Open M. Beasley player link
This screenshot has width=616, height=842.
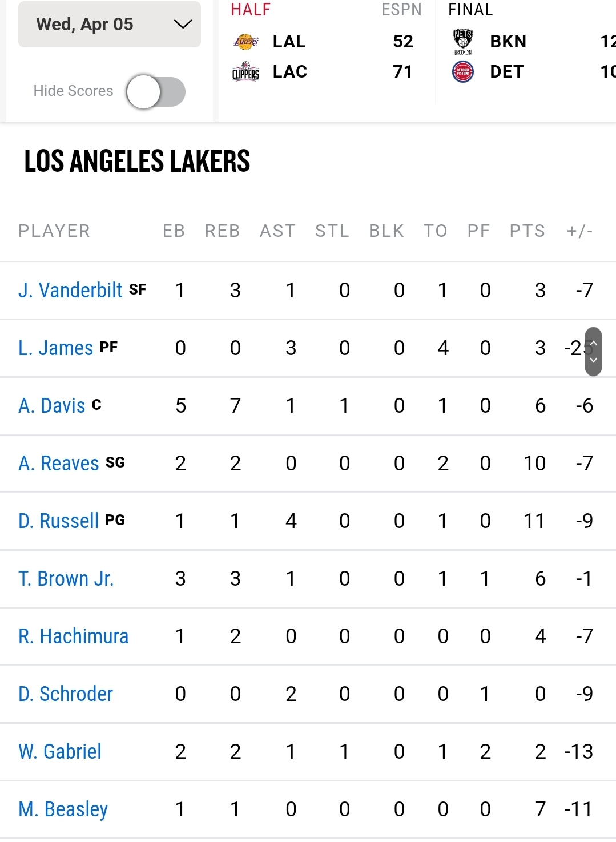point(63,809)
